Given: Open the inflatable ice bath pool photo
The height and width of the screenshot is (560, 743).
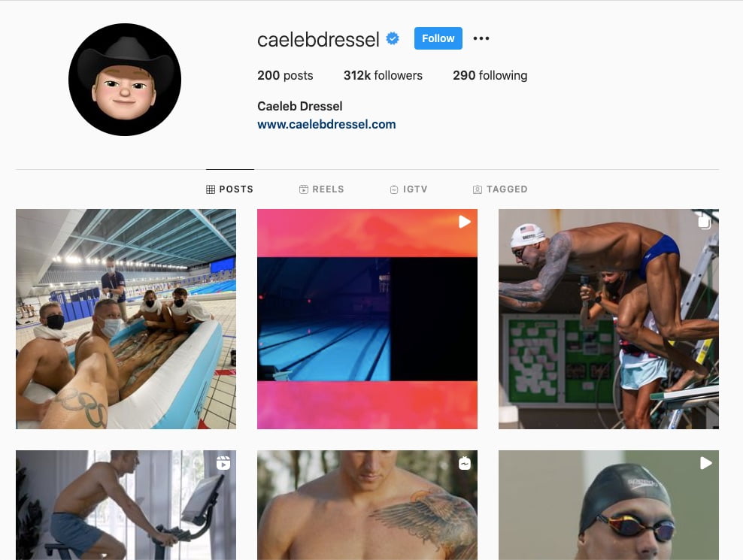Looking at the screenshot, I should click(126, 319).
